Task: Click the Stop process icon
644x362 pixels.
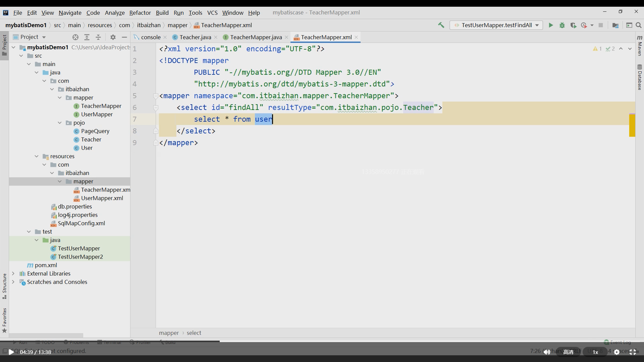Action: coord(601,25)
